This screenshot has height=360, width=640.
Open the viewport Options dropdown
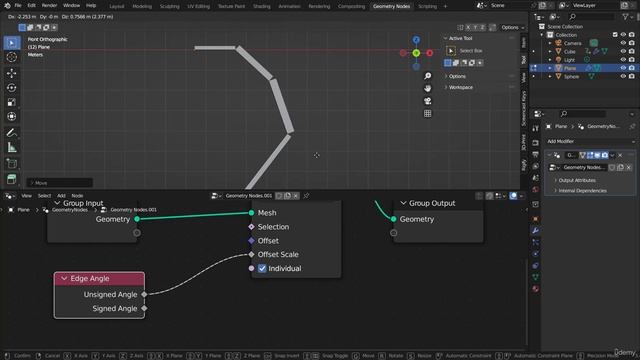[513, 27]
